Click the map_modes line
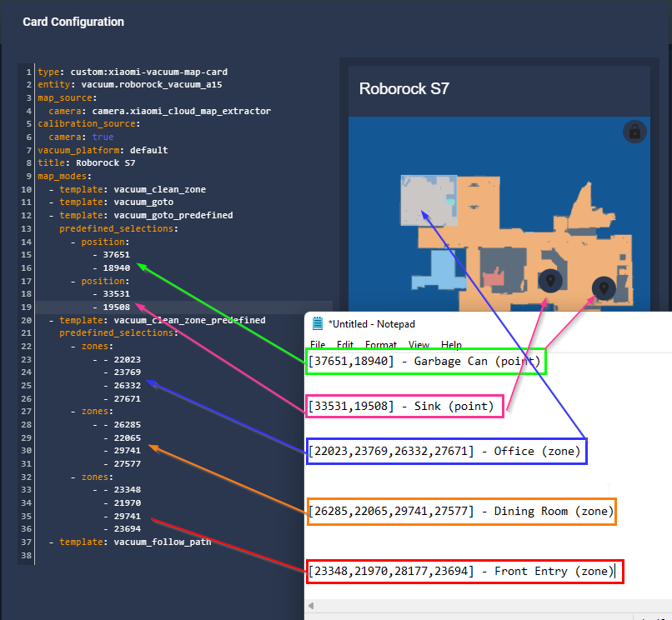 (x=64, y=176)
